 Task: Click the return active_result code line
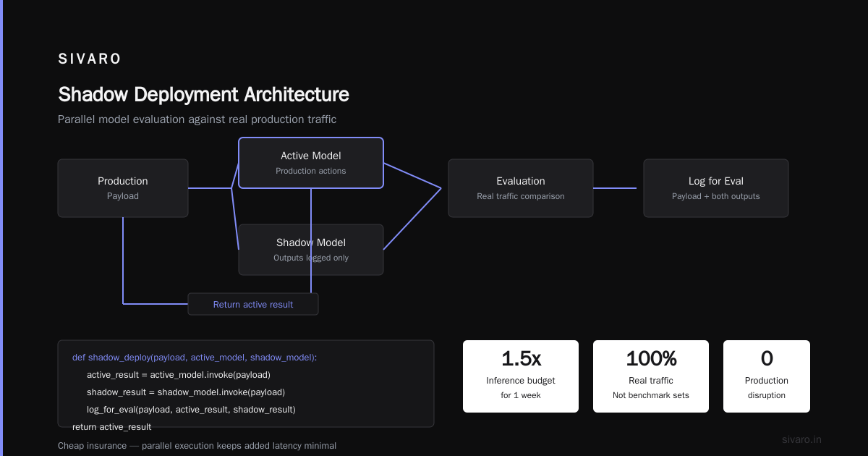112,427
